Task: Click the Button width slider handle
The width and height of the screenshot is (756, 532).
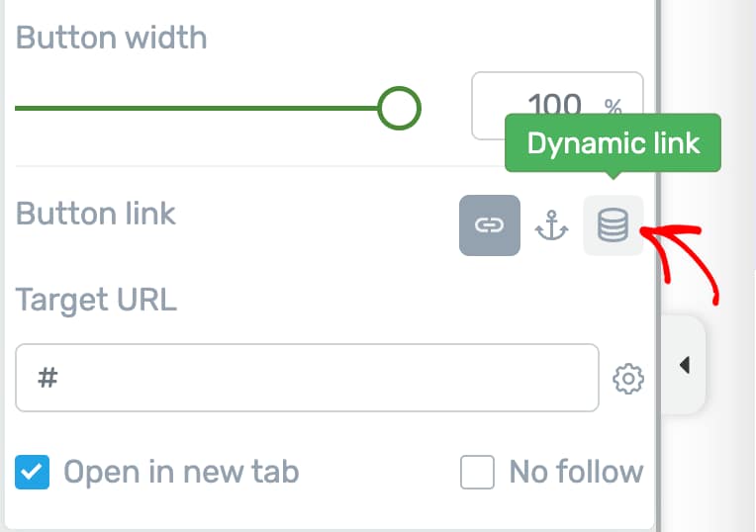Action: (399, 107)
